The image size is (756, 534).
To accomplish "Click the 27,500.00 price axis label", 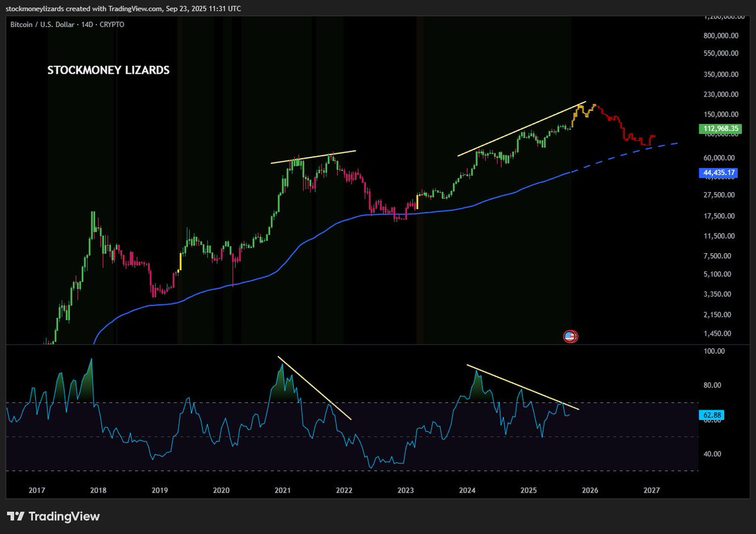I will (x=719, y=195).
